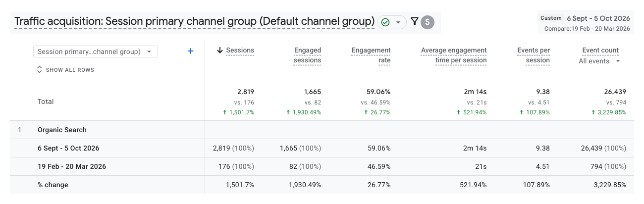
Task: Click the Traffic acquisition report title
Action: coord(194,22)
